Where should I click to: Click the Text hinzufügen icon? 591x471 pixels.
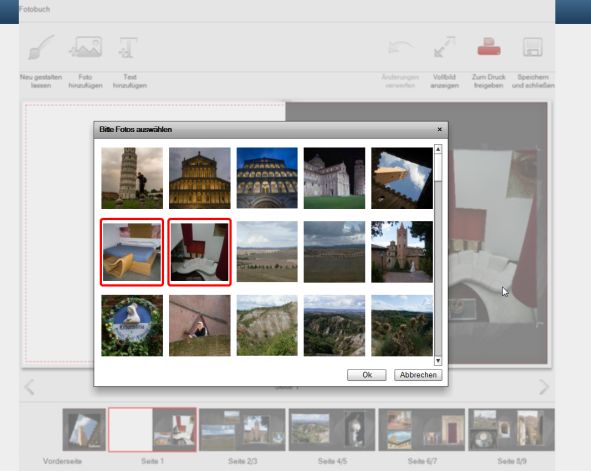[x=128, y=47]
